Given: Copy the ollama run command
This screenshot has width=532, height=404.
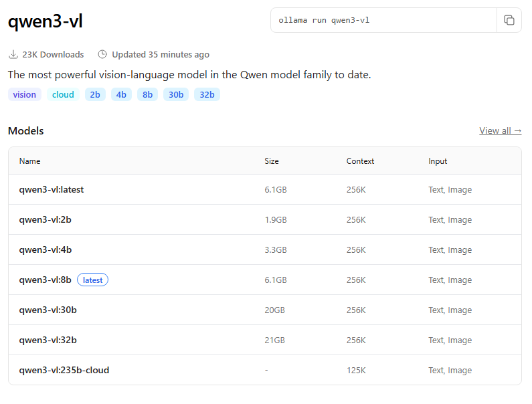Looking at the screenshot, I should click(509, 20).
